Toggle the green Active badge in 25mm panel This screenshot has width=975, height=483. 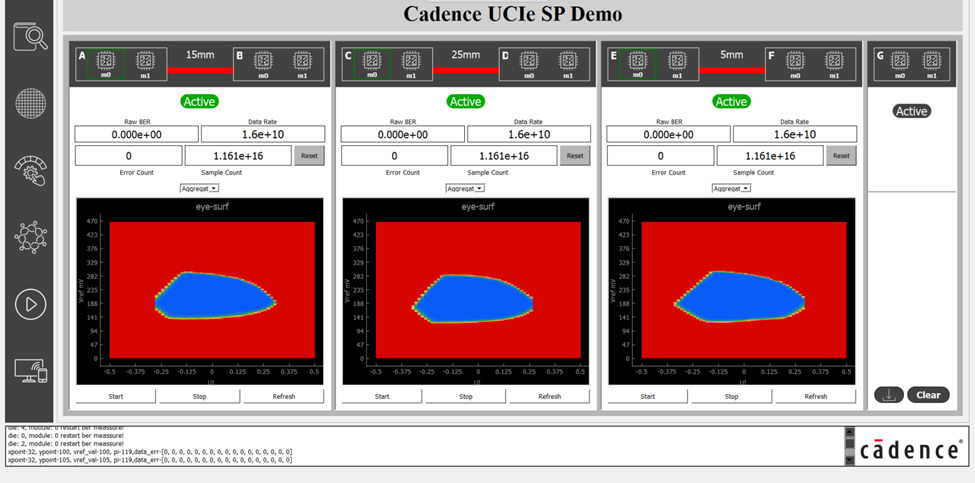[465, 101]
